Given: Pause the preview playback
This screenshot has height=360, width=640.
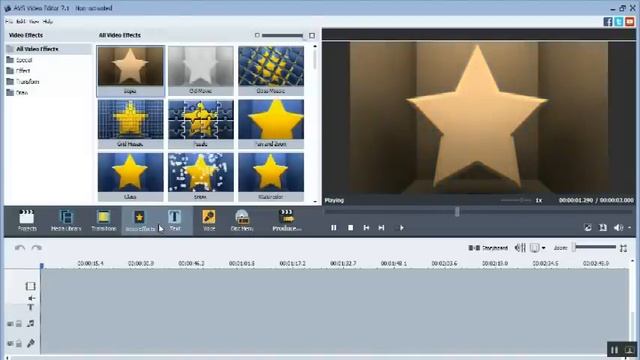Looking at the screenshot, I should pyautogui.click(x=333, y=228).
